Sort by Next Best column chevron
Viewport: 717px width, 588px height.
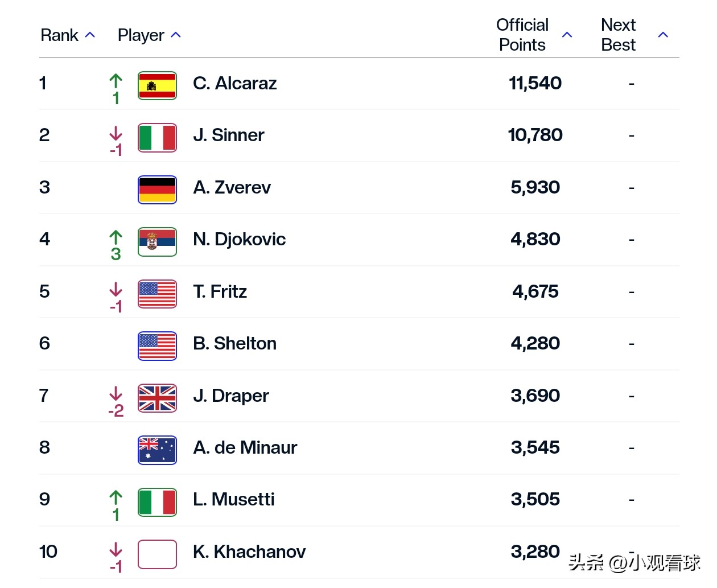[663, 35]
